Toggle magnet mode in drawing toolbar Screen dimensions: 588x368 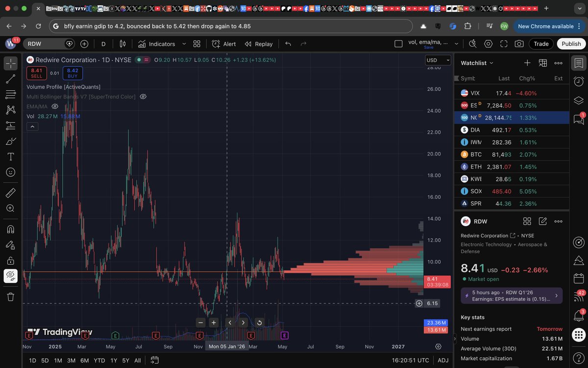point(10,229)
